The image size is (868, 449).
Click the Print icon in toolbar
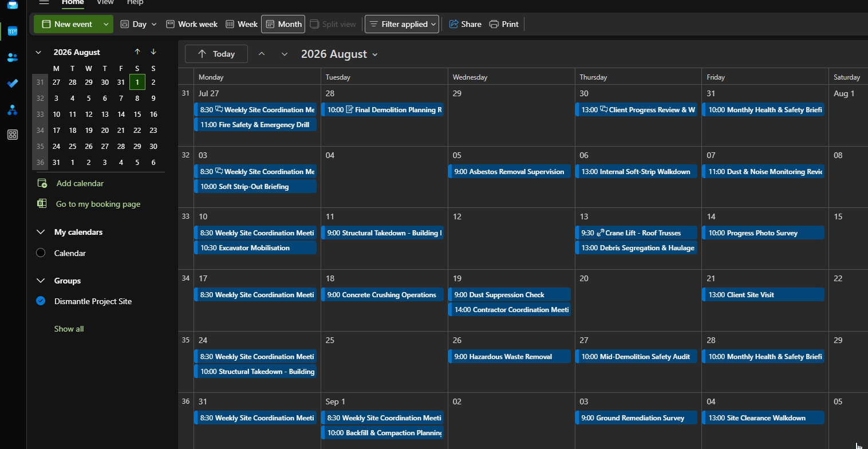tap(494, 24)
